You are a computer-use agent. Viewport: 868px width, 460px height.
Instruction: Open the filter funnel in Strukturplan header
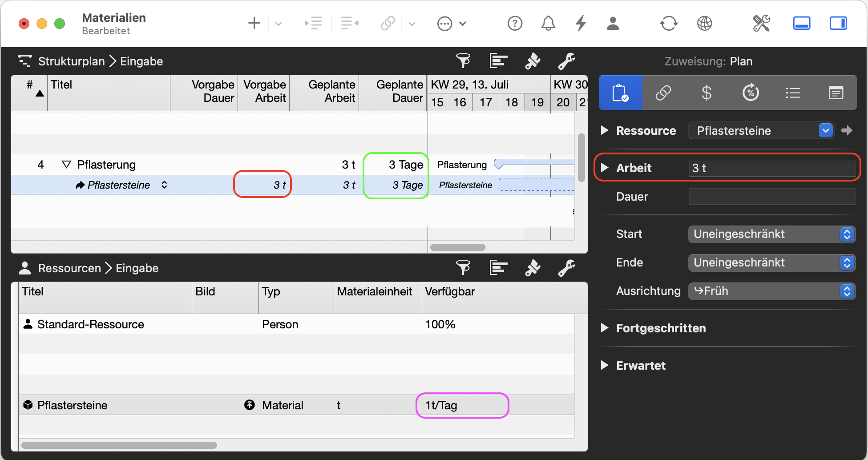(463, 61)
